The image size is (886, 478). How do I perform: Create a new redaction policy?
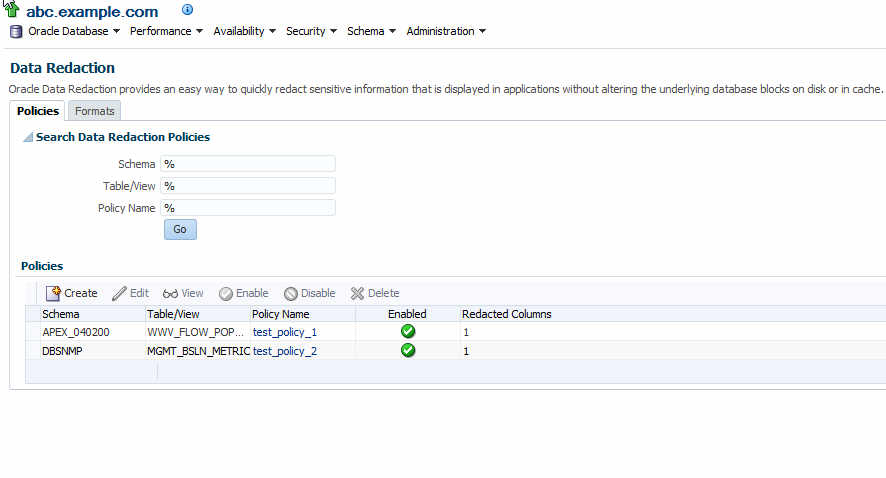pos(71,293)
